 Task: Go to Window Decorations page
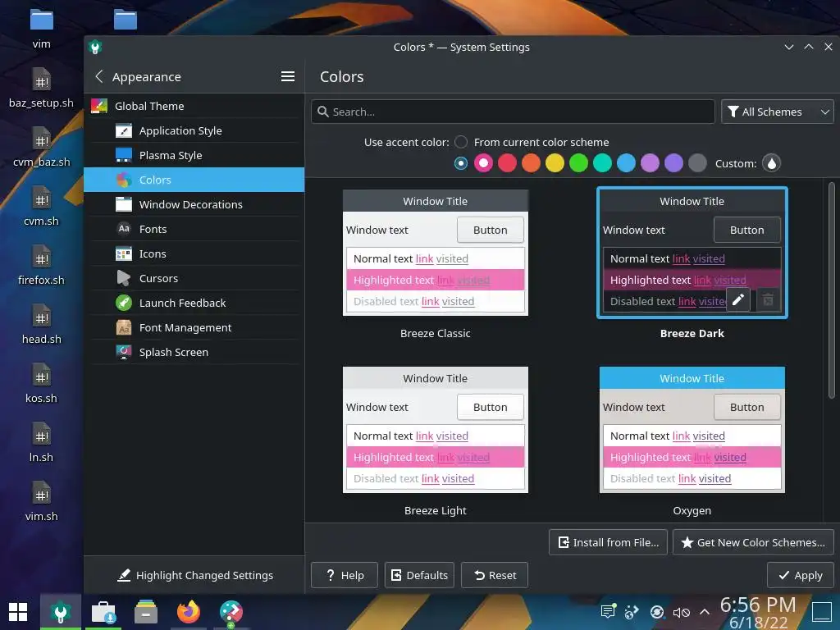coord(194,204)
